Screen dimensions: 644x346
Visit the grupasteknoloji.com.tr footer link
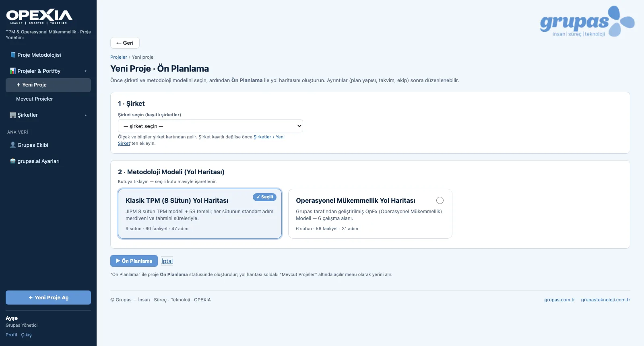[x=606, y=300]
